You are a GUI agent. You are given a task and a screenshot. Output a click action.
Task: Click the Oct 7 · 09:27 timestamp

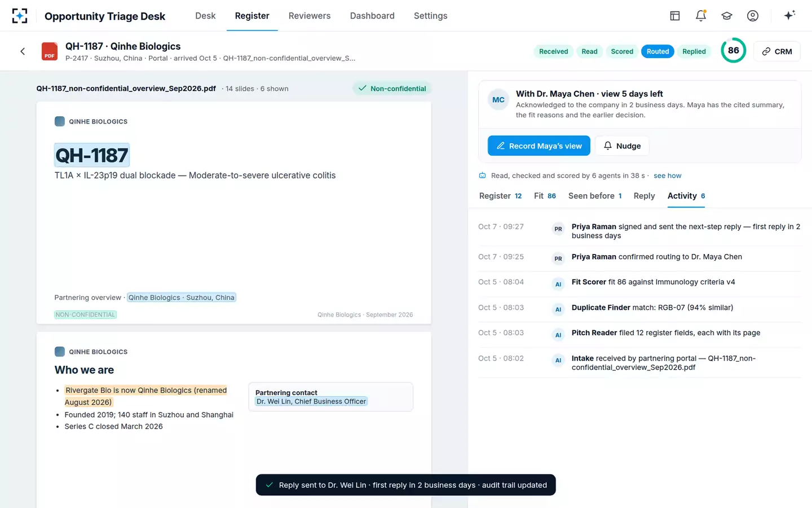501,226
